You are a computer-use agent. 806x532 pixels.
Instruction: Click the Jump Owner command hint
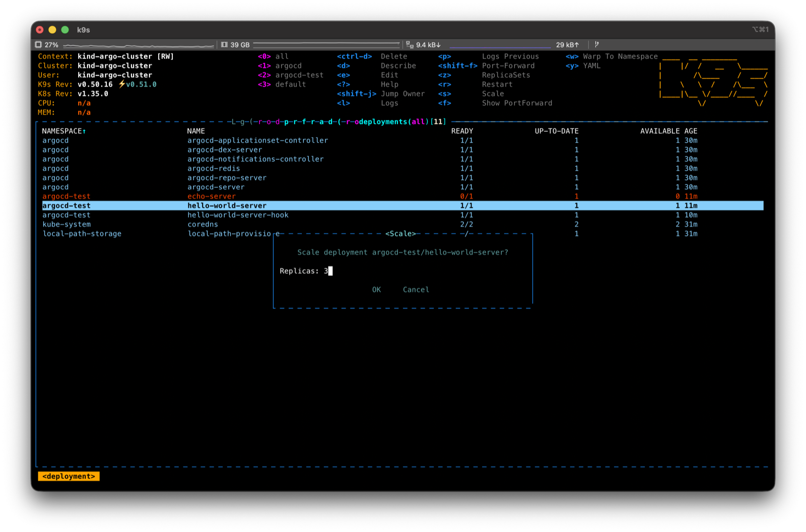402,94
